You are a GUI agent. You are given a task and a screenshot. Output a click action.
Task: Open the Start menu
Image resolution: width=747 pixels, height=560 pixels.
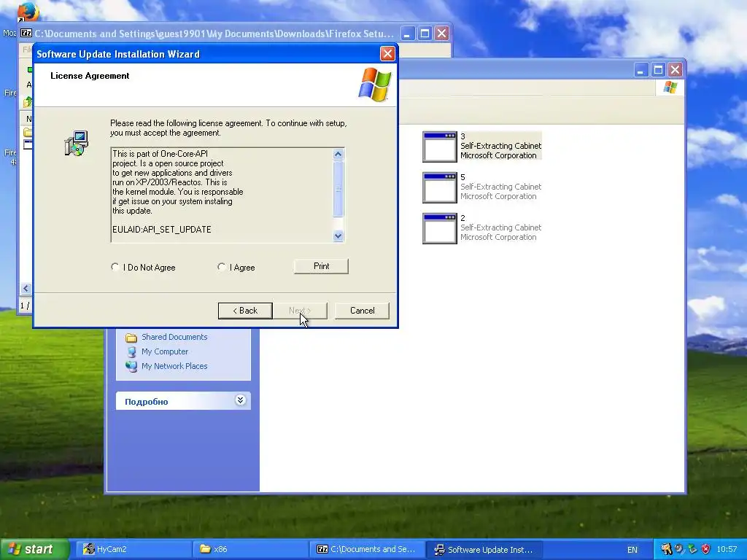tap(35, 549)
